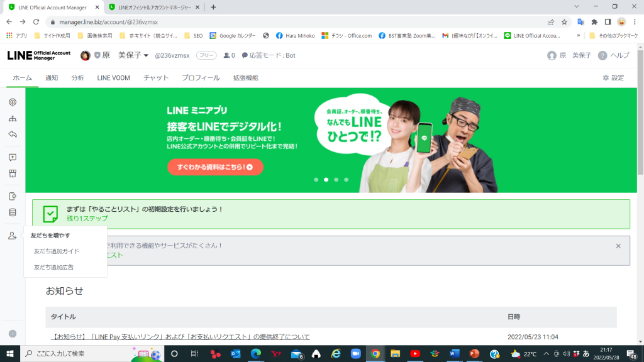Open the 分析 tab
644x362 pixels.
(x=77, y=77)
